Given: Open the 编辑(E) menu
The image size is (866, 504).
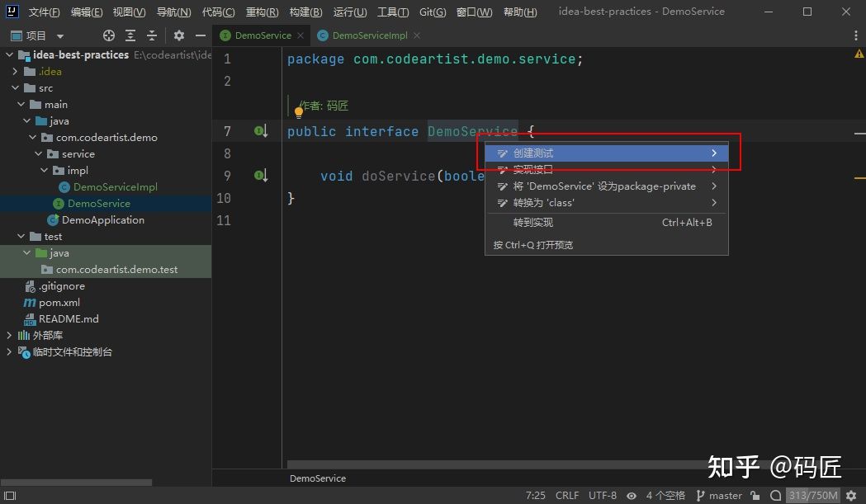Looking at the screenshot, I should 87,12.
